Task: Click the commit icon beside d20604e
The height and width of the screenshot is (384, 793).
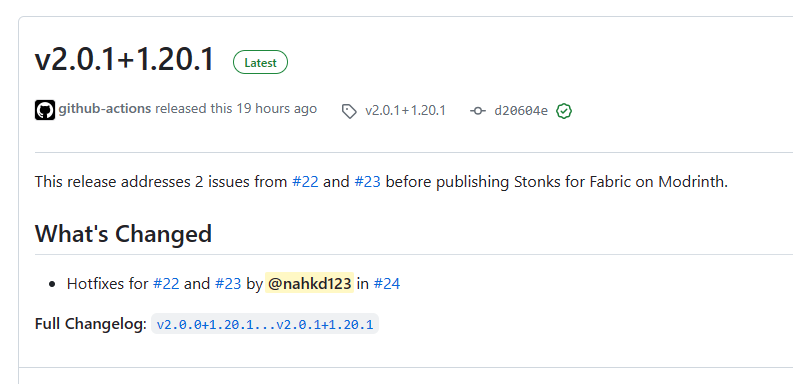Action: point(478,111)
